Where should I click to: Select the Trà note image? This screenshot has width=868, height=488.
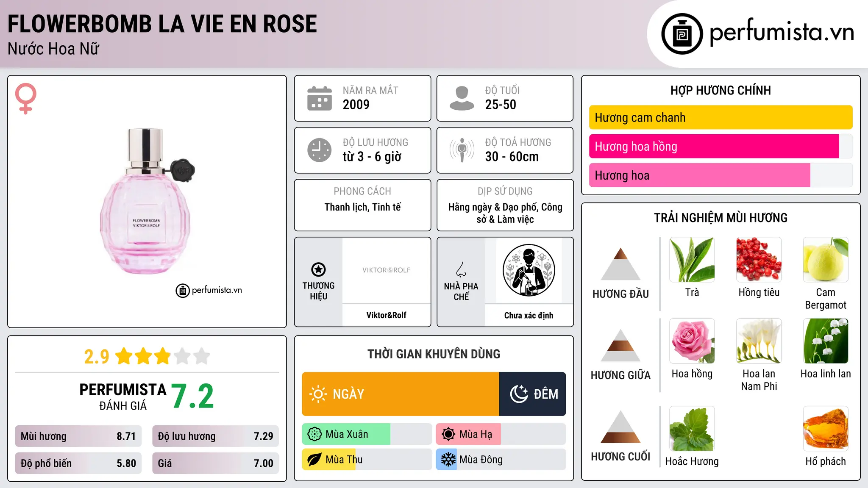point(692,260)
